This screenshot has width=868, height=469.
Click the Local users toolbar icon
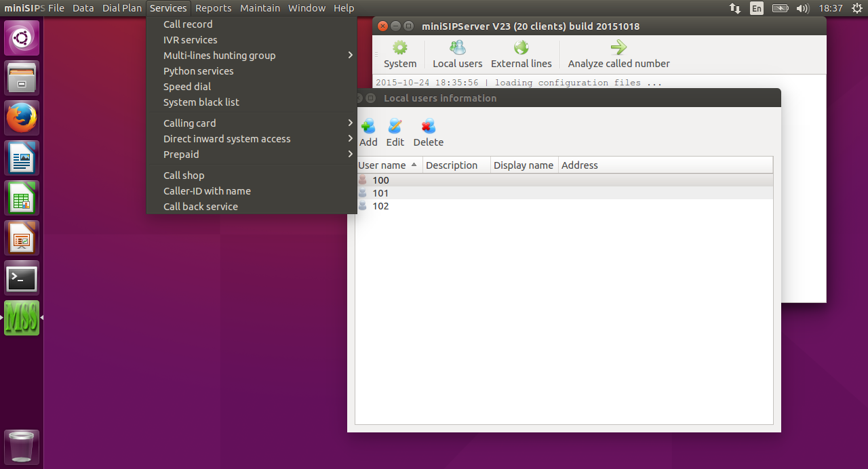458,54
